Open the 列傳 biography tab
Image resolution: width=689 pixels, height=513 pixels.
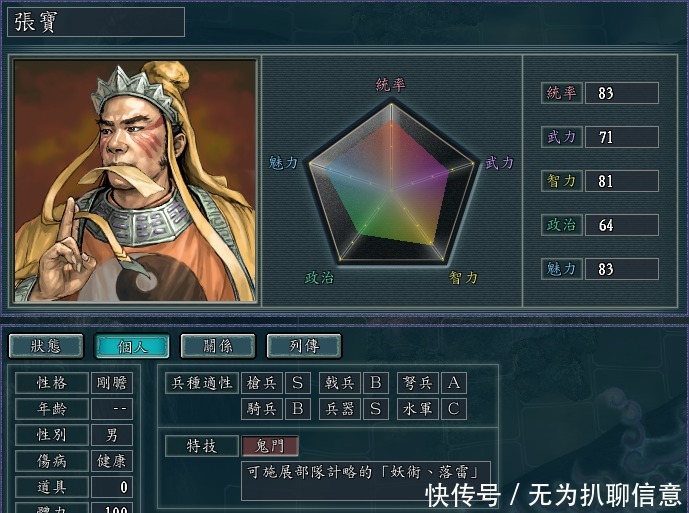coord(304,346)
